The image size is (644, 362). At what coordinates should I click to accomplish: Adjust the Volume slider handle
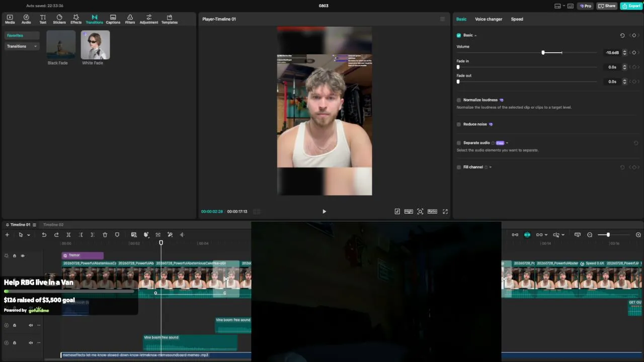pos(543,53)
